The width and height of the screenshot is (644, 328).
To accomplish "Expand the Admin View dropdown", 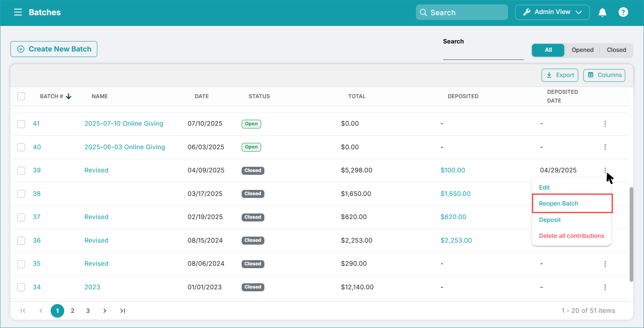I will (552, 12).
